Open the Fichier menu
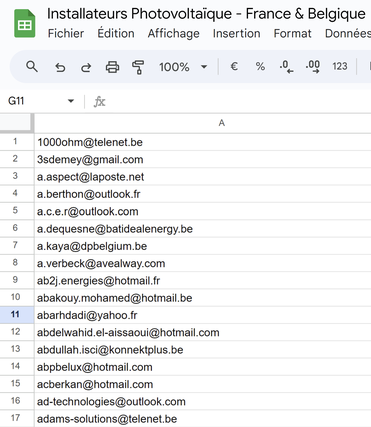 66,33
